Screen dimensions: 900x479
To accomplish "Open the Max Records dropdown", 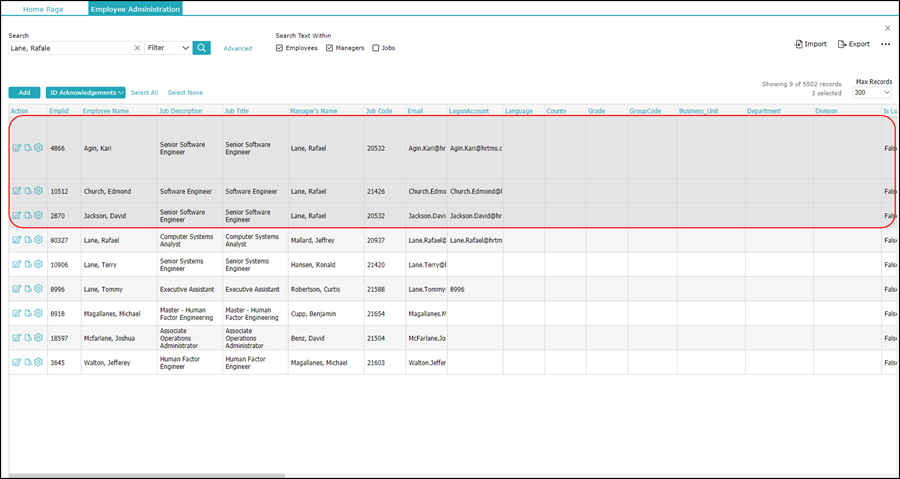I will pyautogui.click(x=872, y=92).
